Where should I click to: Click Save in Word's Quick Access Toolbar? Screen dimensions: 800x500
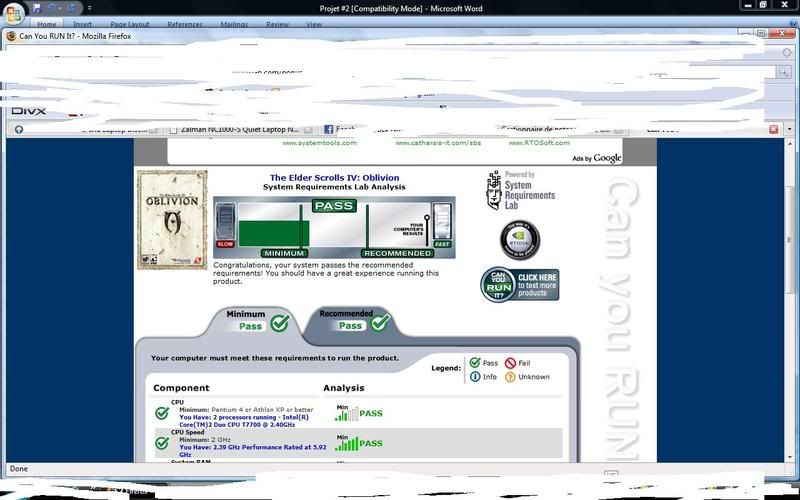point(37,8)
